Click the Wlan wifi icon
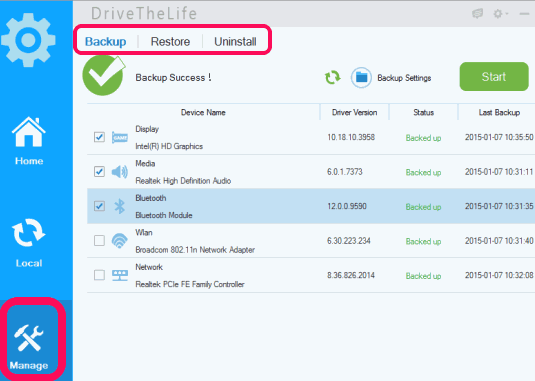The width and height of the screenshot is (535, 381). pyautogui.click(x=119, y=241)
